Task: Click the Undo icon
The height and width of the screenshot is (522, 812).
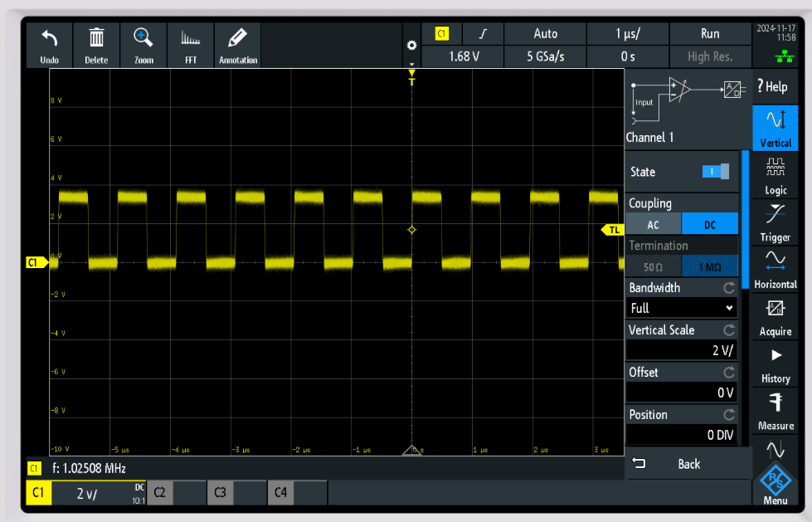Action: [50, 45]
